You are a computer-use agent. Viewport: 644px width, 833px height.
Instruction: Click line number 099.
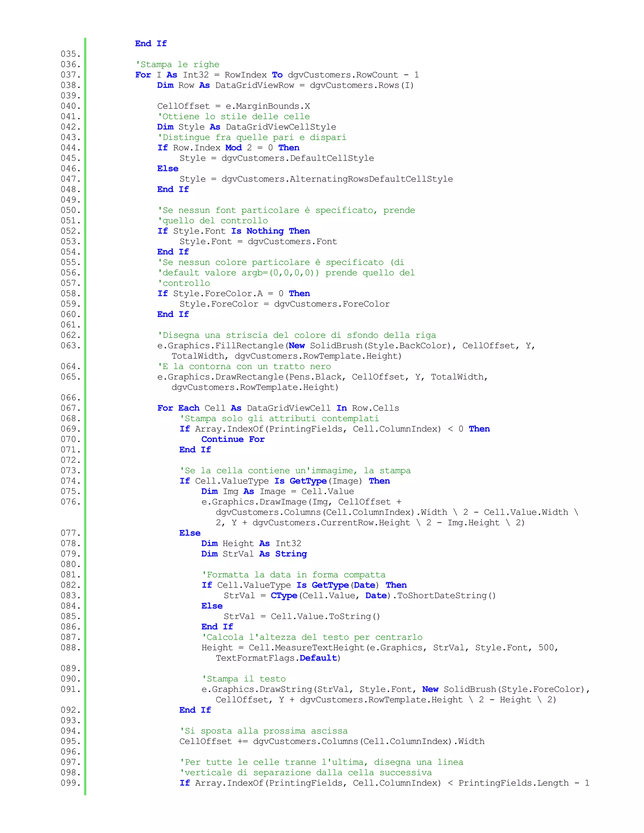[70, 783]
